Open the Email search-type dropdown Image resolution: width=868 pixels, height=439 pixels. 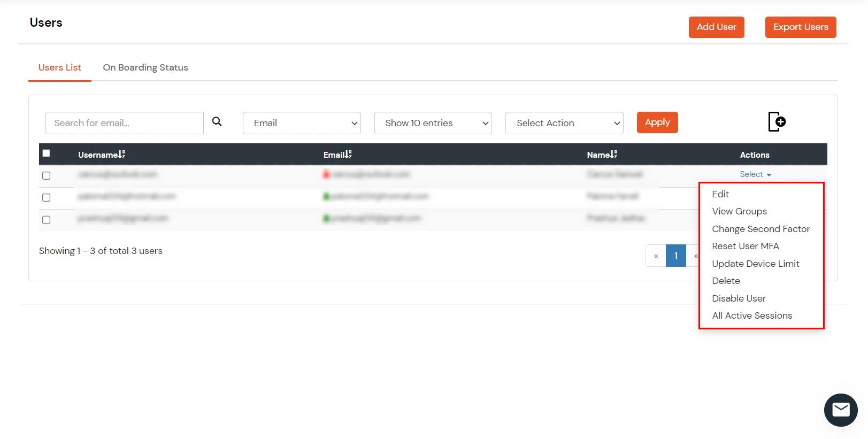tap(302, 123)
